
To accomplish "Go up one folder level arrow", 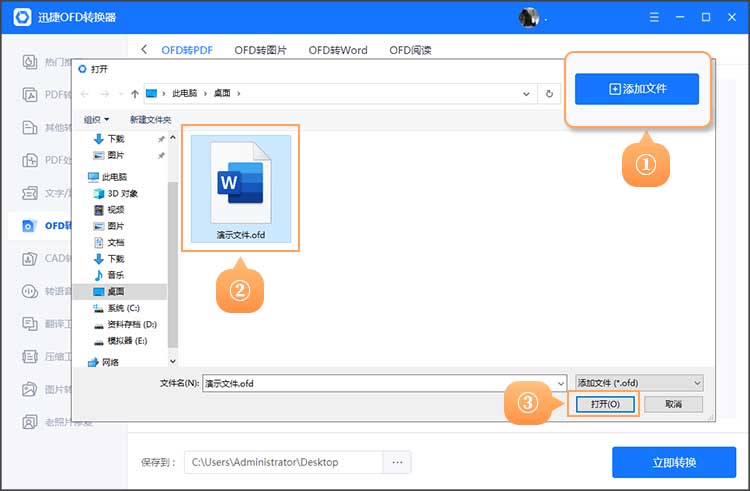I will coord(134,94).
